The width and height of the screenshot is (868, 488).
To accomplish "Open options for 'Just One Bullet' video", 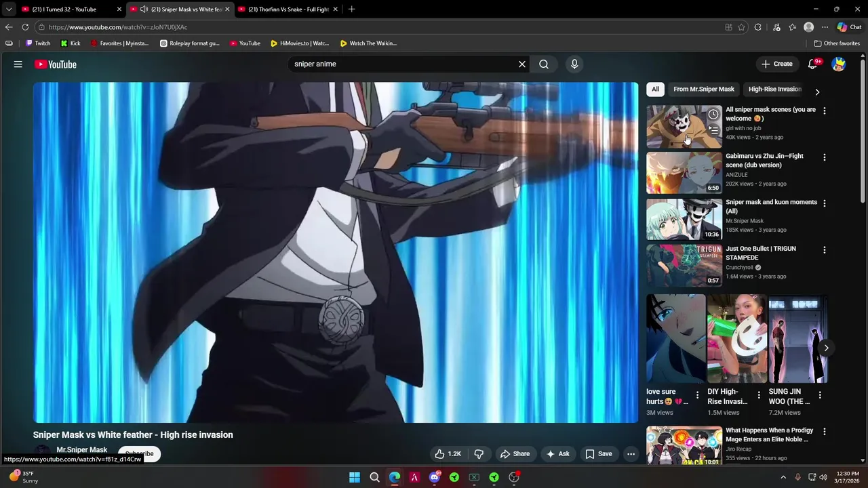I will 825,250.
